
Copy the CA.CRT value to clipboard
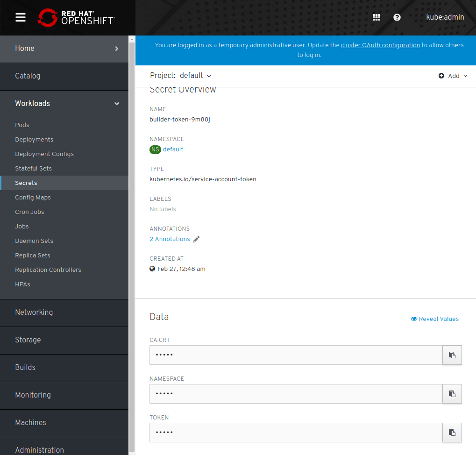pos(452,355)
